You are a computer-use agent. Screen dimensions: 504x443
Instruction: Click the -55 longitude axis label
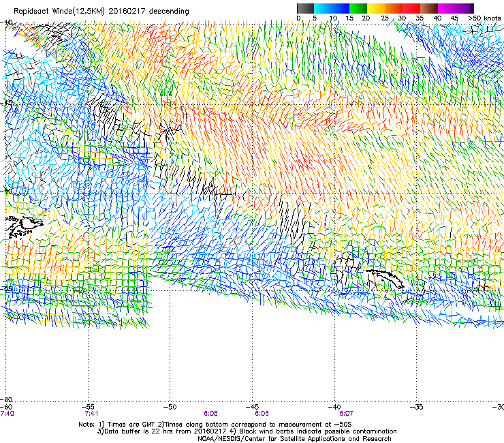click(x=88, y=407)
